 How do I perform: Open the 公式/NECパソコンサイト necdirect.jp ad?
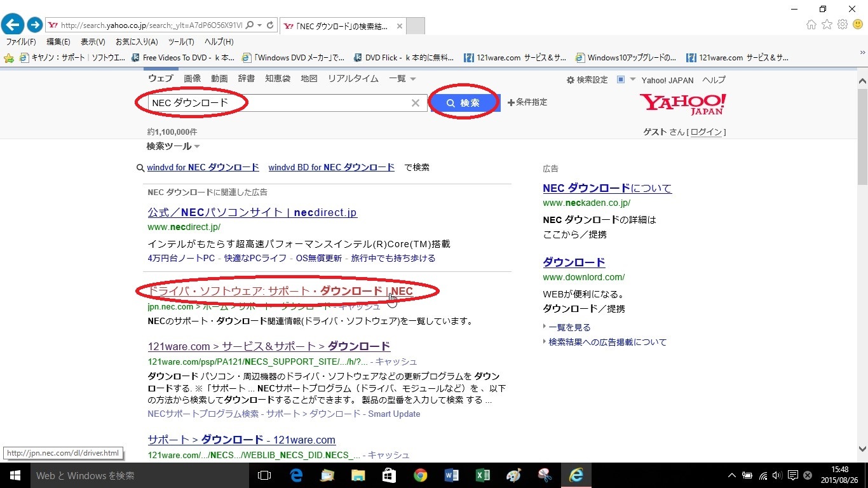(x=252, y=213)
